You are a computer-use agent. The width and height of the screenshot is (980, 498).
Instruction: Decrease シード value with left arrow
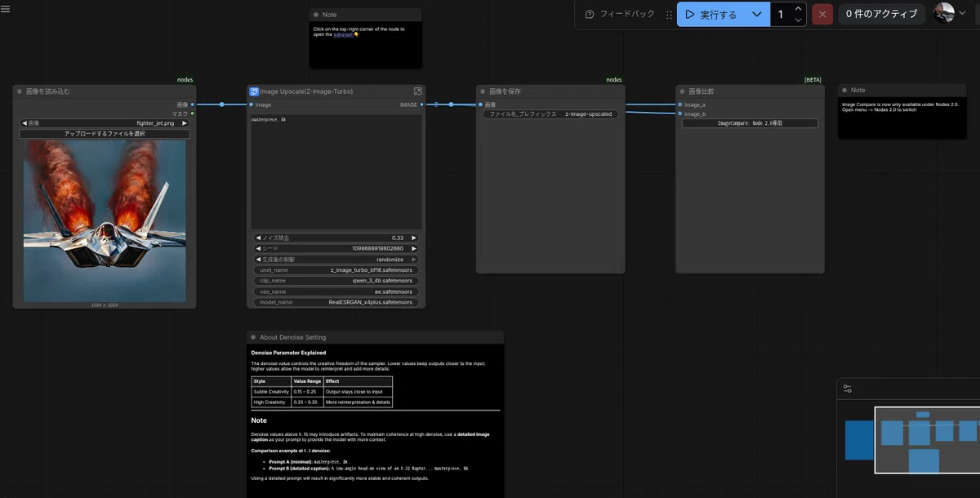point(258,248)
